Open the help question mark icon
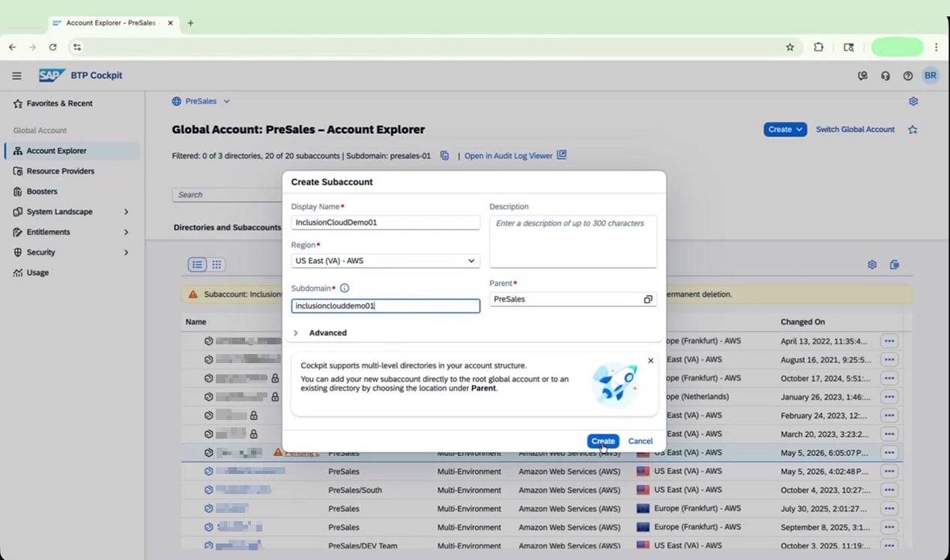This screenshot has width=950, height=560. 908,76
